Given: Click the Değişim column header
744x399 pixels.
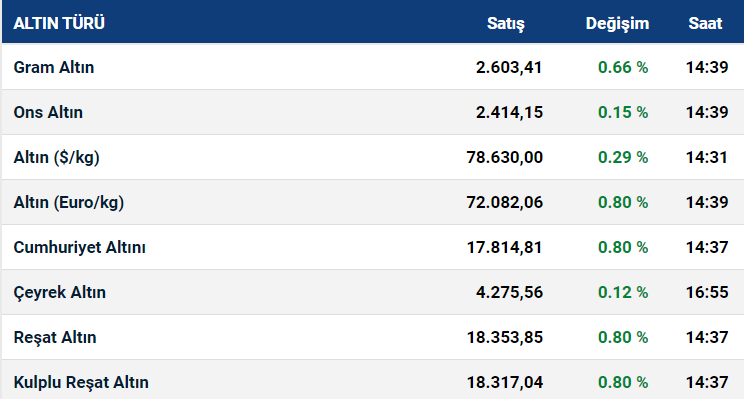Looking at the screenshot, I should point(617,23).
